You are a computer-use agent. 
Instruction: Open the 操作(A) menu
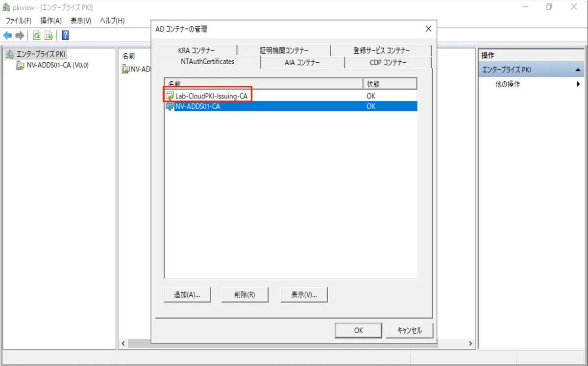(x=51, y=21)
